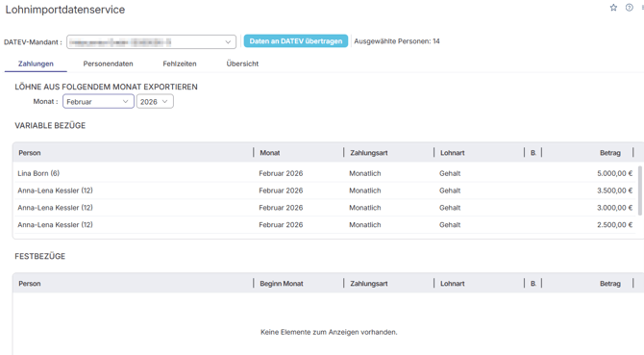Click Gehalt cell in Lina Born row
Image resolution: width=644 pixels, height=355 pixels.
[x=450, y=173]
